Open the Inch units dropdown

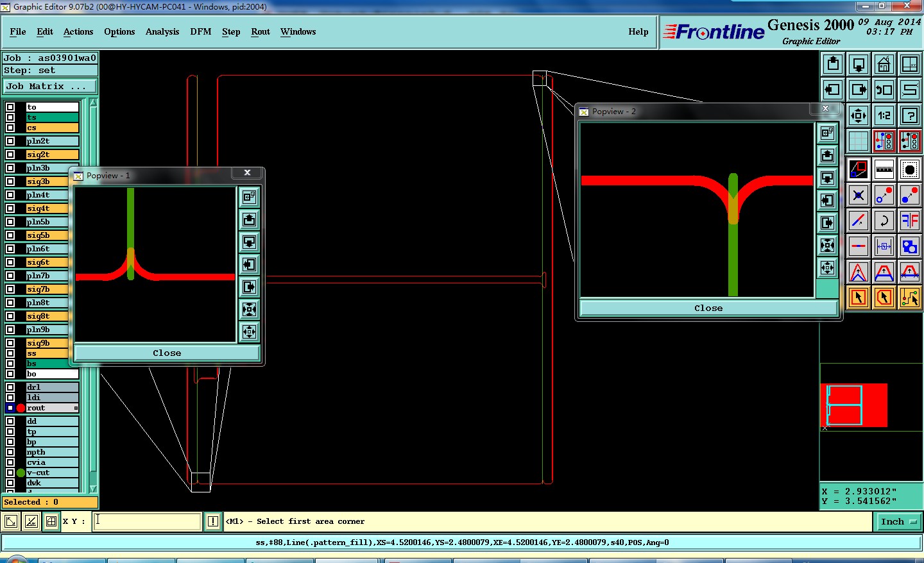tap(898, 521)
